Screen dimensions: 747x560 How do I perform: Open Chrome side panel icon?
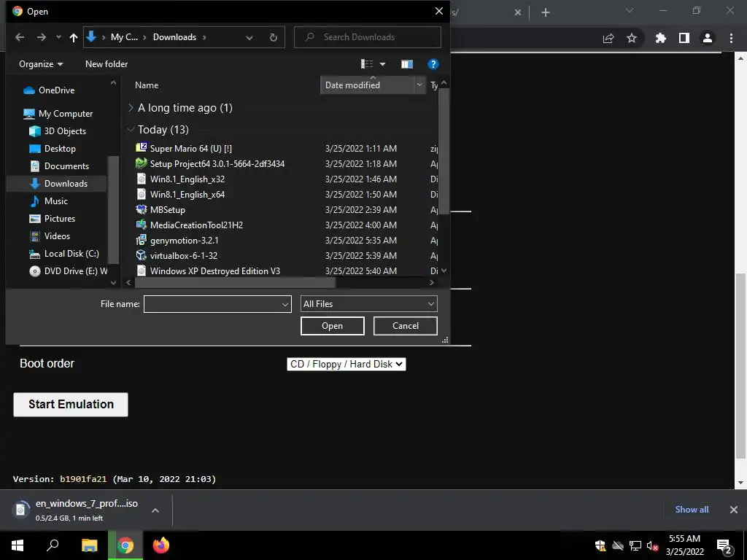pyautogui.click(x=684, y=38)
